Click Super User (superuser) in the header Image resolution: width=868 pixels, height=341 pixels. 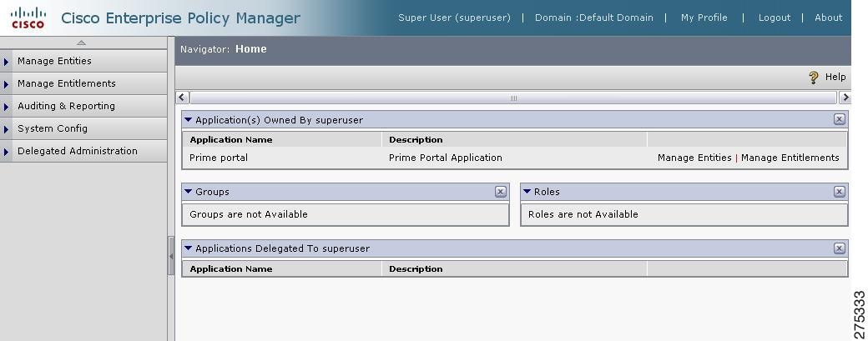tap(455, 18)
